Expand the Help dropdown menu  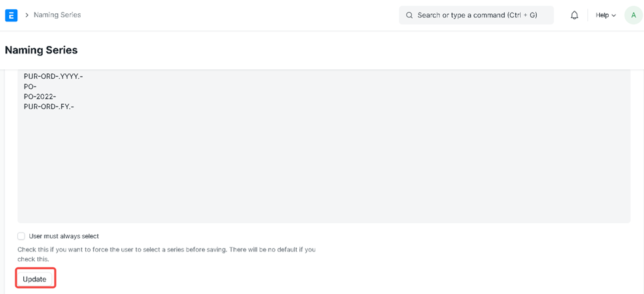pyautogui.click(x=605, y=15)
